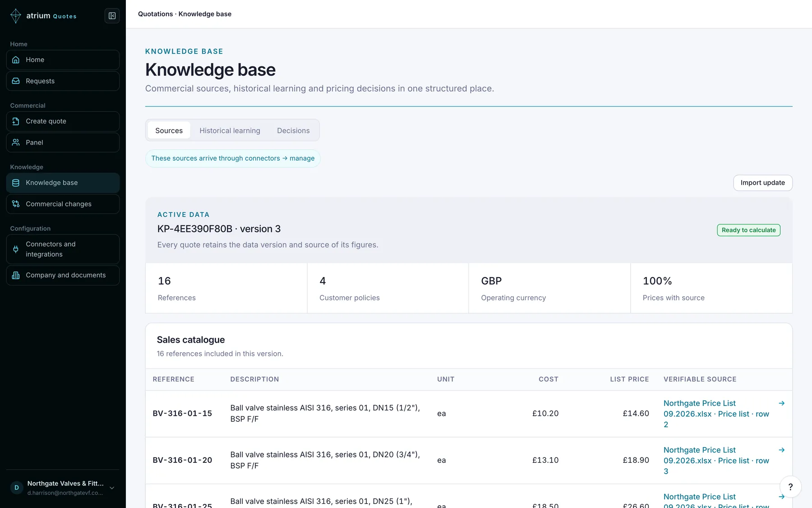Select reference BV-316-01-15
This screenshot has width=812, height=508.
point(182,414)
